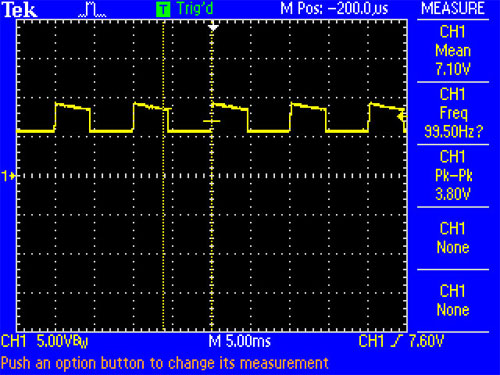
Task: Click the M 5.00ms timebase readout
Action: click(x=240, y=341)
